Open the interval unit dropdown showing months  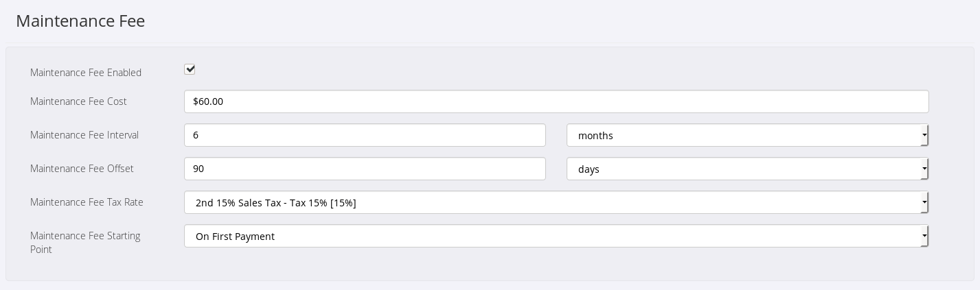[742, 135]
